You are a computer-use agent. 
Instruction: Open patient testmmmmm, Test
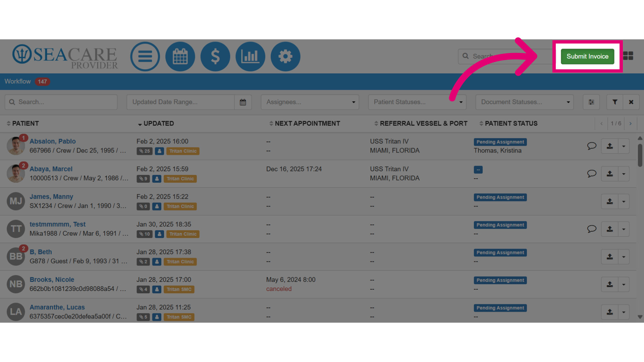click(57, 224)
